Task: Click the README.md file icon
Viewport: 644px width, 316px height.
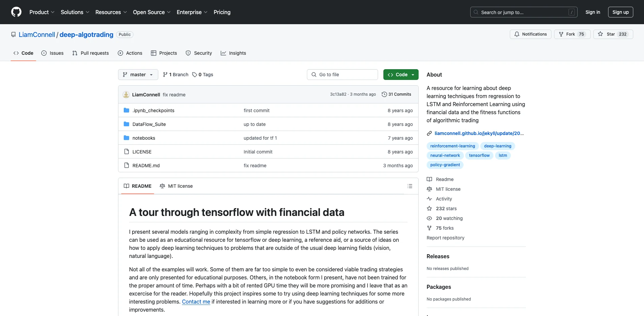Action: (126, 166)
